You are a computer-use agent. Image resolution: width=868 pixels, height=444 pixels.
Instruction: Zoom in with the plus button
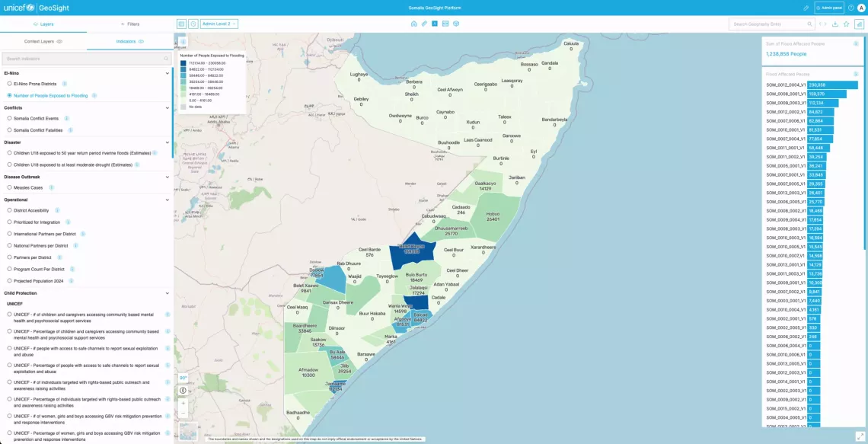point(183,403)
